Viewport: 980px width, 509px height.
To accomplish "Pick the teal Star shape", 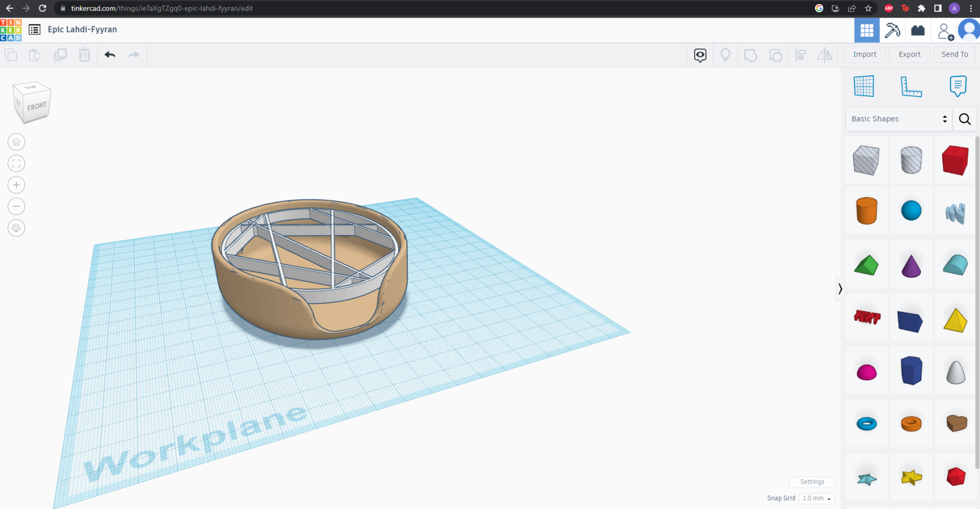I will pos(867,479).
